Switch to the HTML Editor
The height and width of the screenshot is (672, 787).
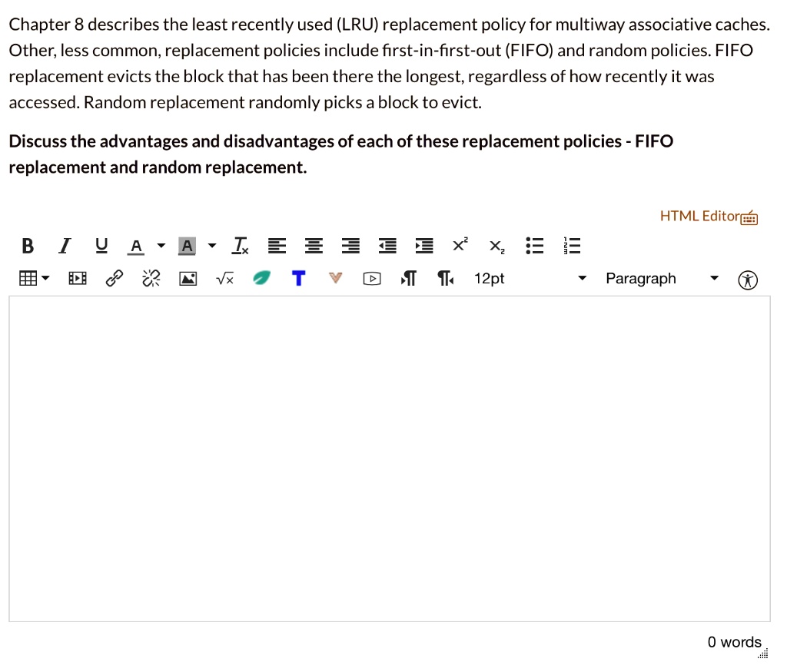click(x=700, y=216)
